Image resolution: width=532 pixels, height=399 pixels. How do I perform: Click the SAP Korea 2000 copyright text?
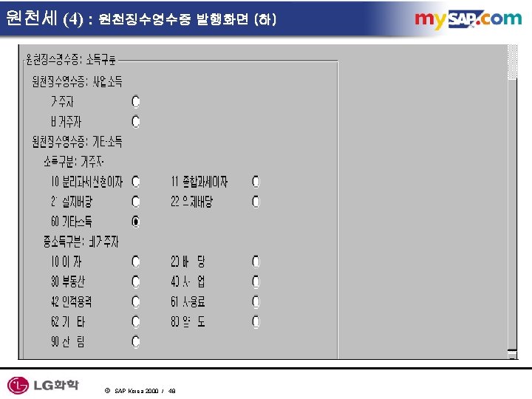[x=140, y=391]
